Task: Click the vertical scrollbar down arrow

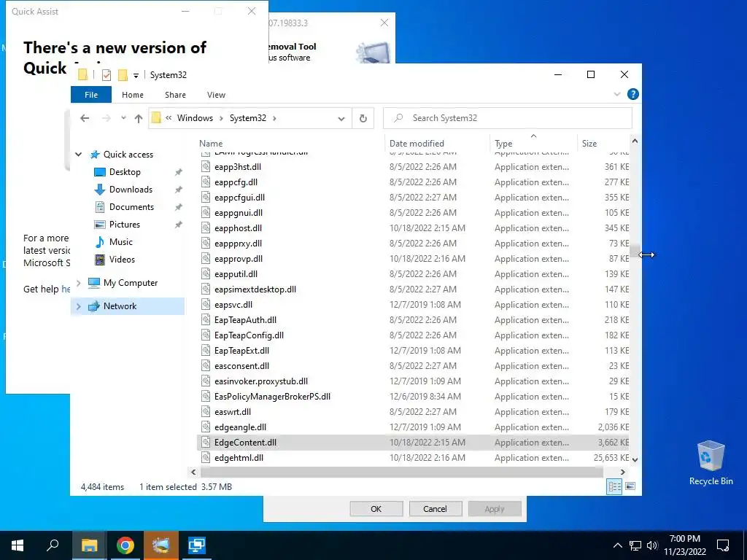Action: click(635, 459)
